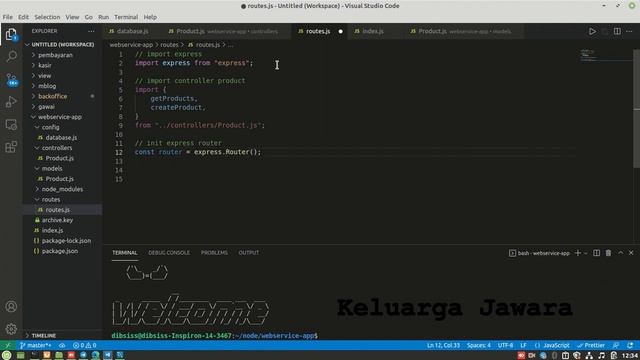The width and height of the screenshot is (640, 360).
Task: Expand the node_modules folder
Action: pyautogui.click(x=62, y=189)
